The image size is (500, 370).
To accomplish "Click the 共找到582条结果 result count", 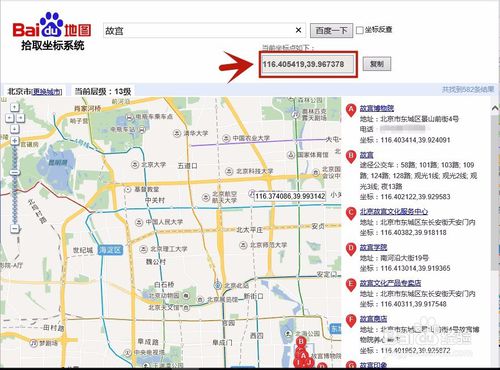I will [x=468, y=89].
